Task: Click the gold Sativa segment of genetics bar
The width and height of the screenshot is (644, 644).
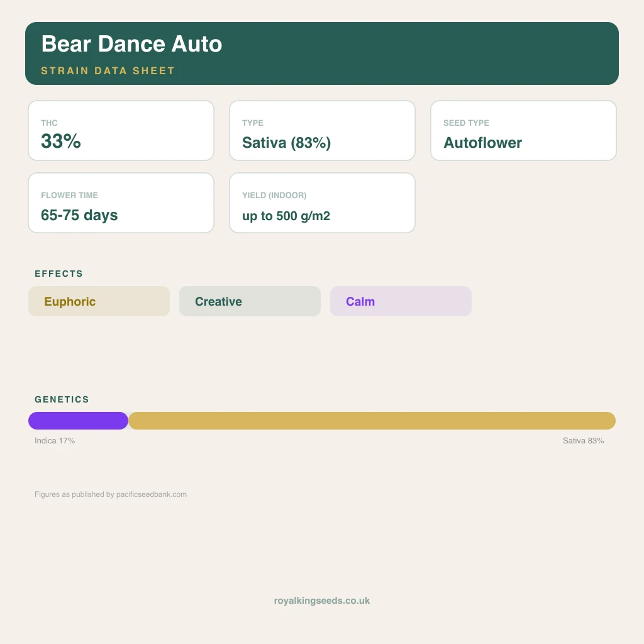Action: [x=372, y=421]
